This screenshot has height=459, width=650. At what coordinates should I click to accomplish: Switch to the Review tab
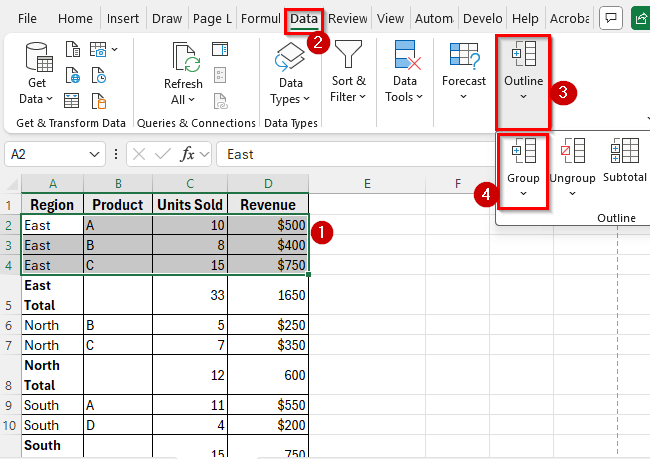point(347,19)
